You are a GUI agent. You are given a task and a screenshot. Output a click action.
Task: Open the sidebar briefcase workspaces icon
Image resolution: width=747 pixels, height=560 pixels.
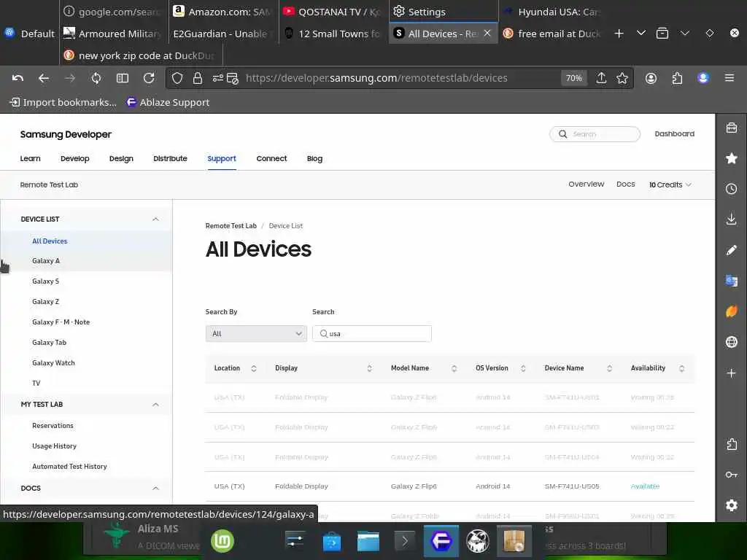[731, 128]
